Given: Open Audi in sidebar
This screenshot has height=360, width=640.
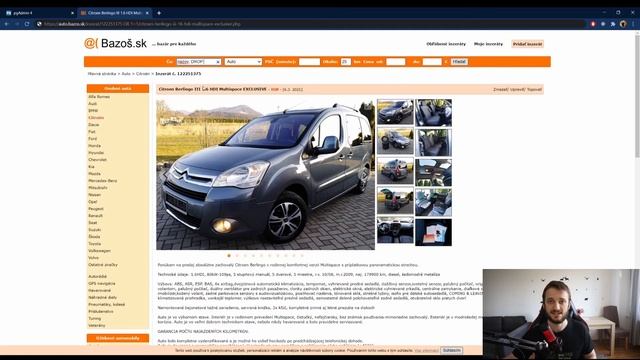Looking at the screenshot, I should pyautogui.click(x=93, y=104).
